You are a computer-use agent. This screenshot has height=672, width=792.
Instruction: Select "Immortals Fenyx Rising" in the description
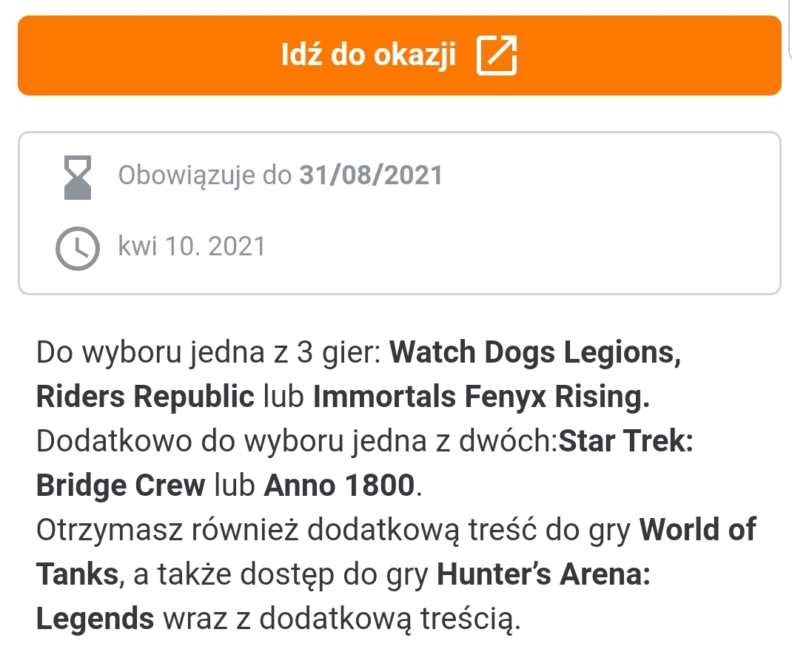coord(481,397)
